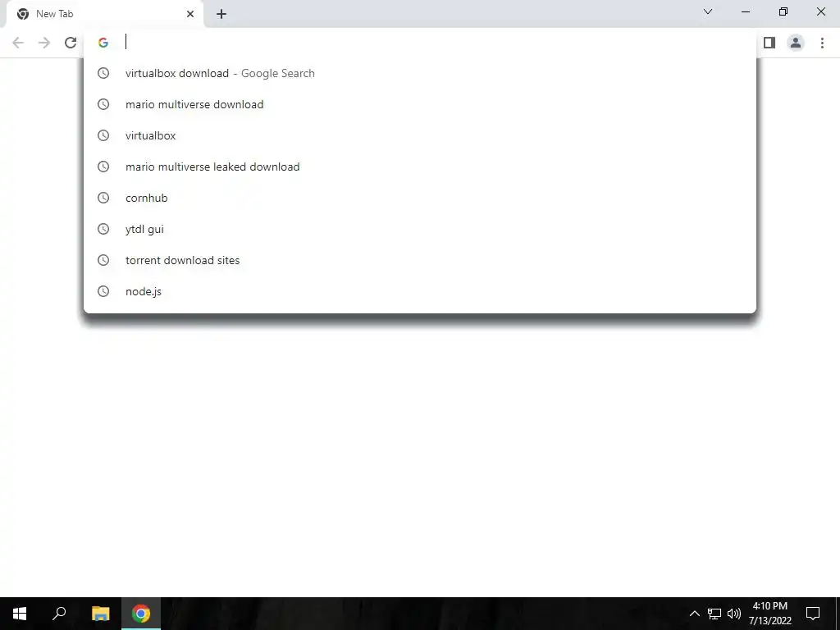This screenshot has height=630, width=840.
Task: Click the history clock icon beside 'cornhub'
Action: coord(103,198)
